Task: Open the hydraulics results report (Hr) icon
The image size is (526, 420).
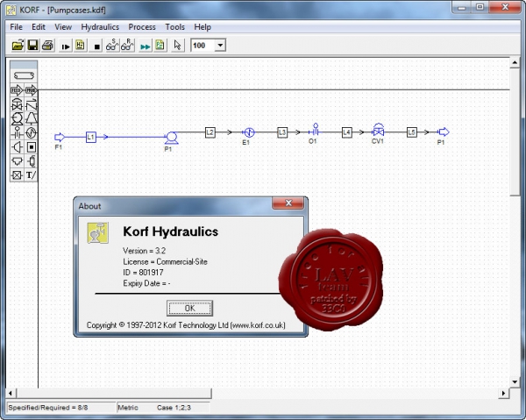Action: click(80, 46)
